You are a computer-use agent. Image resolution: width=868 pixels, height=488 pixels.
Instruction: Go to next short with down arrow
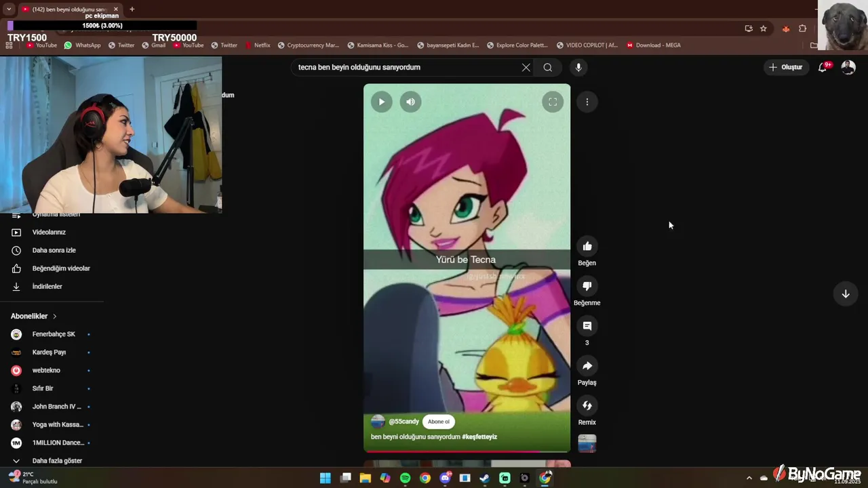tap(846, 293)
